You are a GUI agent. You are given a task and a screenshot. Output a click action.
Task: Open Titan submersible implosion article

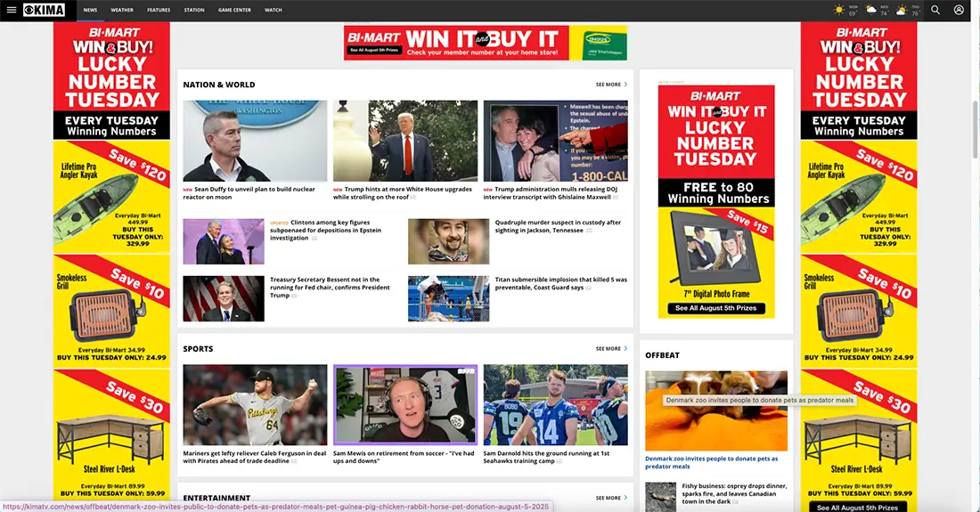[560, 283]
